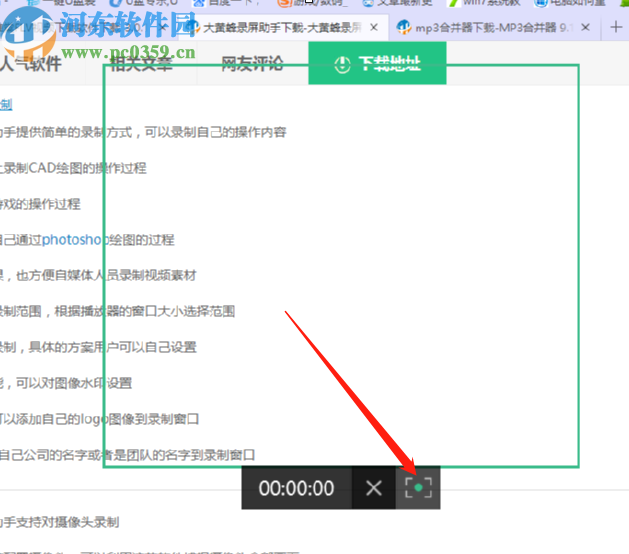This screenshot has width=629, height=554.
Task: Click the text 录制CAD绘图的操作过程
Action: [73, 168]
